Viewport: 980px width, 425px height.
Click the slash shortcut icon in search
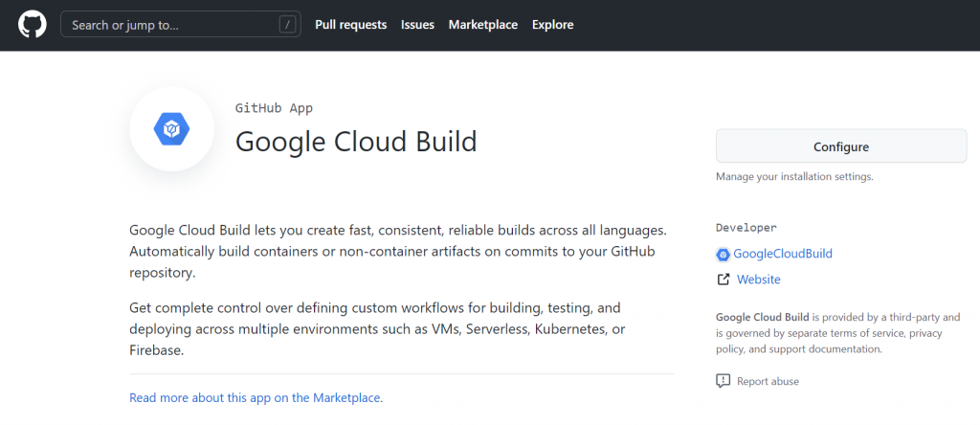tap(288, 25)
